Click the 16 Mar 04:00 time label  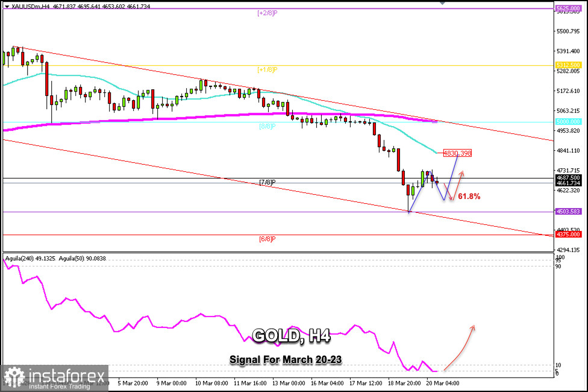327,384
